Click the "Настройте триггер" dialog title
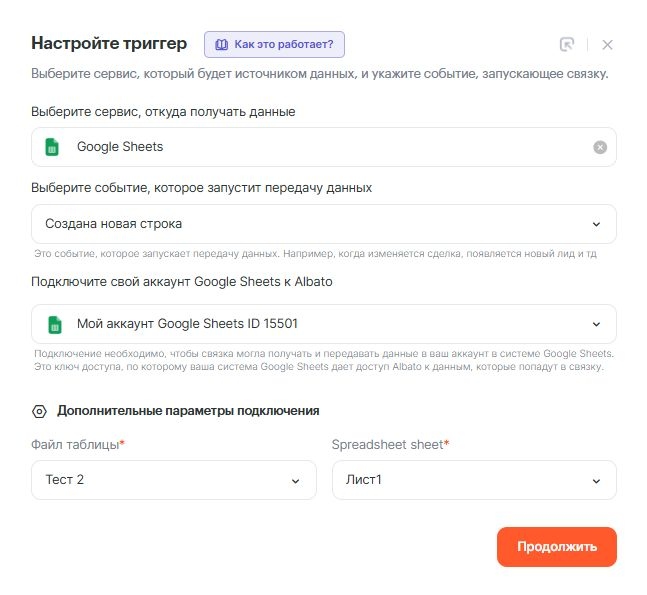The image size is (647, 595). tap(109, 43)
